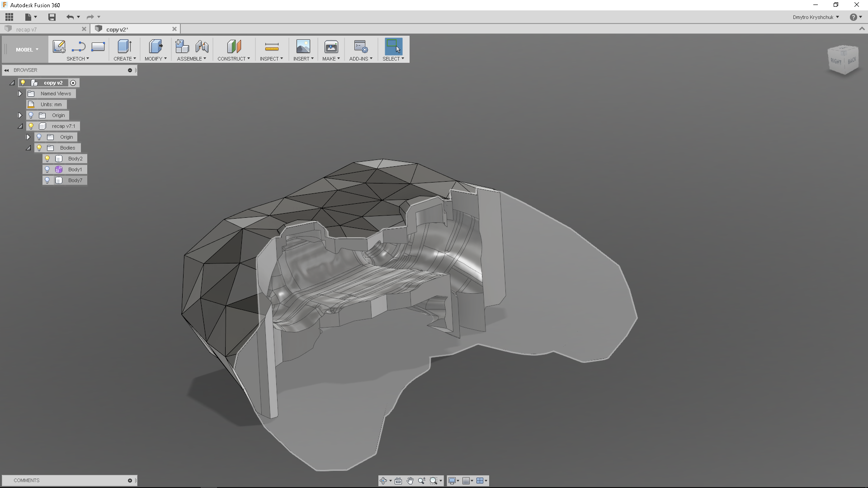Show Body1 using its light bulb
The height and width of the screenshot is (488, 868).
click(x=47, y=169)
